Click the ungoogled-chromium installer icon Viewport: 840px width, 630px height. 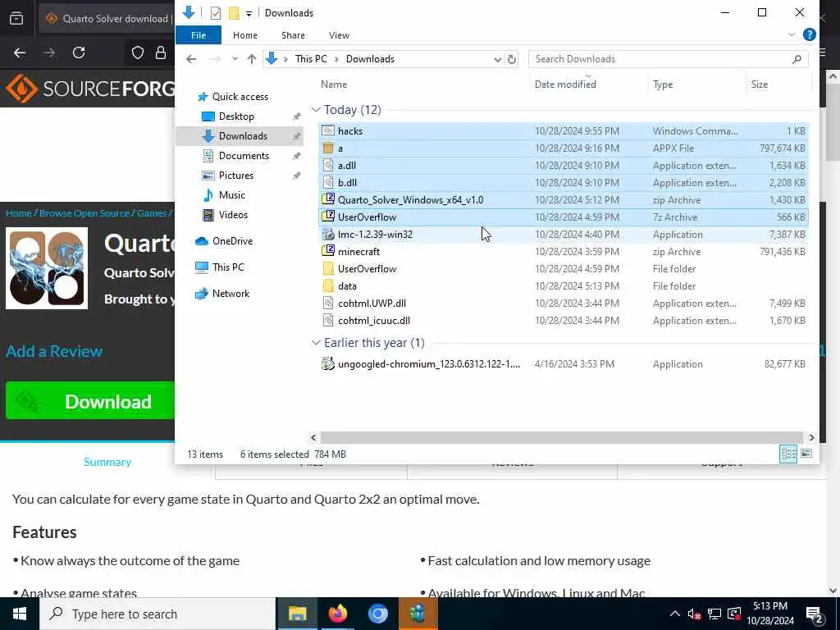(x=328, y=364)
